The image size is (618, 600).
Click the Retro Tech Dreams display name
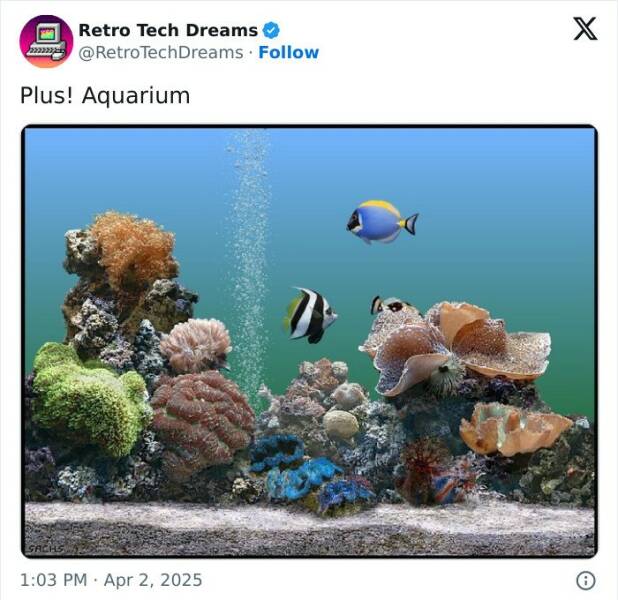pyautogui.click(x=168, y=30)
